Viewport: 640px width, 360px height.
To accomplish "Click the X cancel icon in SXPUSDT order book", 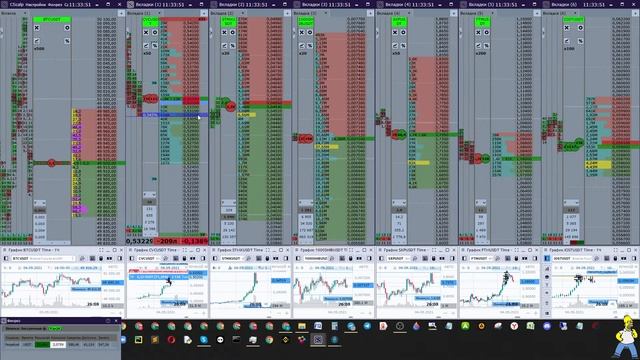I will [x=395, y=32].
